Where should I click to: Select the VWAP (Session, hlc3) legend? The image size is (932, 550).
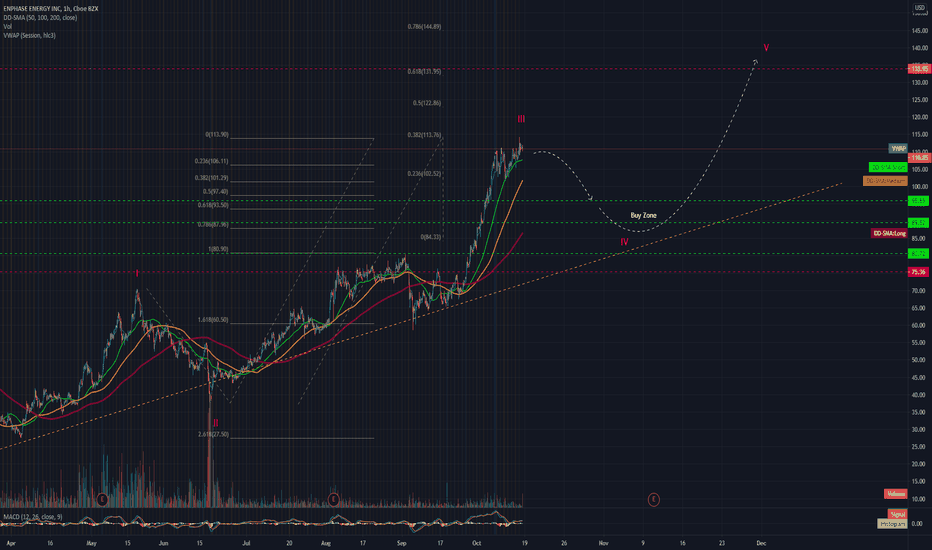[29, 36]
